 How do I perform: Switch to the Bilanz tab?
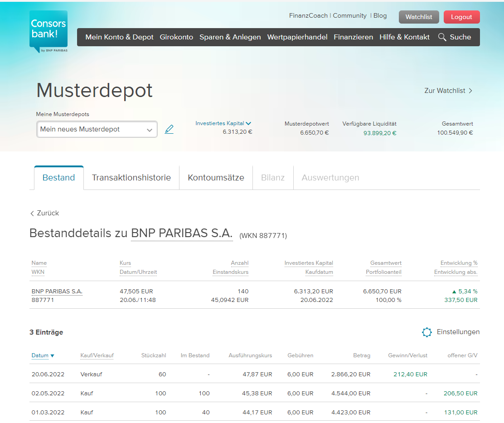273,178
